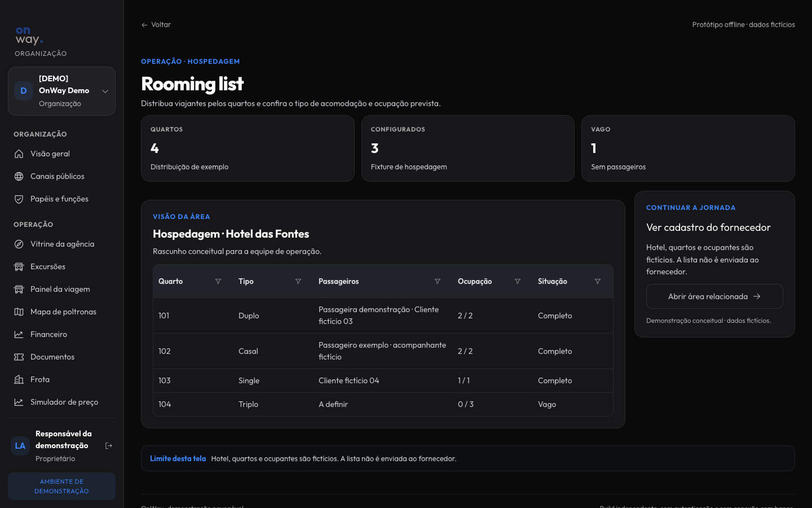The image size is (812, 508).
Task: Click the Simulador de preço chart icon
Action: pyautogui.click(x=19, y=402)
